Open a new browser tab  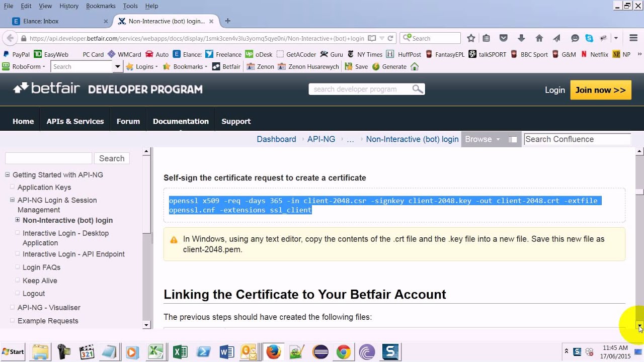click(x=227, y=21)
